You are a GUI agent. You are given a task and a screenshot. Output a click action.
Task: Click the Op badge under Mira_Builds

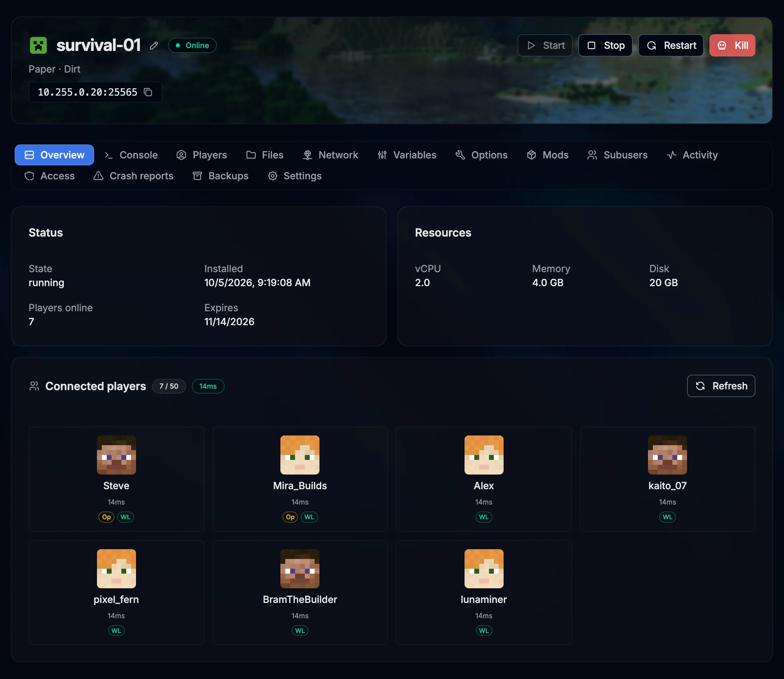(x=290, y=517)
